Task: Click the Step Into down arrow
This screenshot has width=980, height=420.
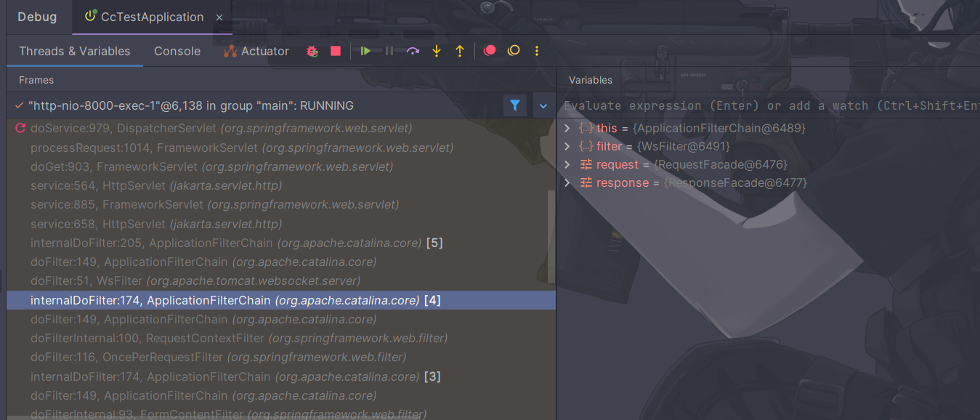Action: point(437,51)
